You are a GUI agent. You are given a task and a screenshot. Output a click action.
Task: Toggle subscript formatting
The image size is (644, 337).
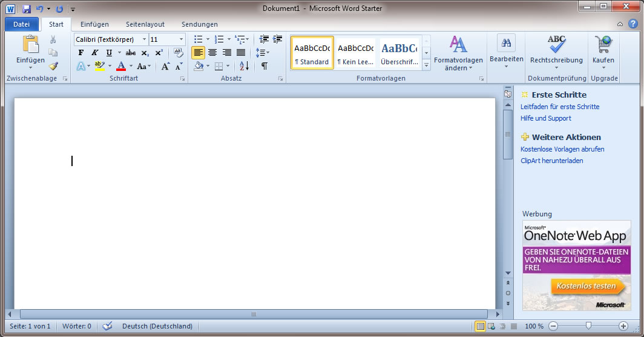(145, 53)
